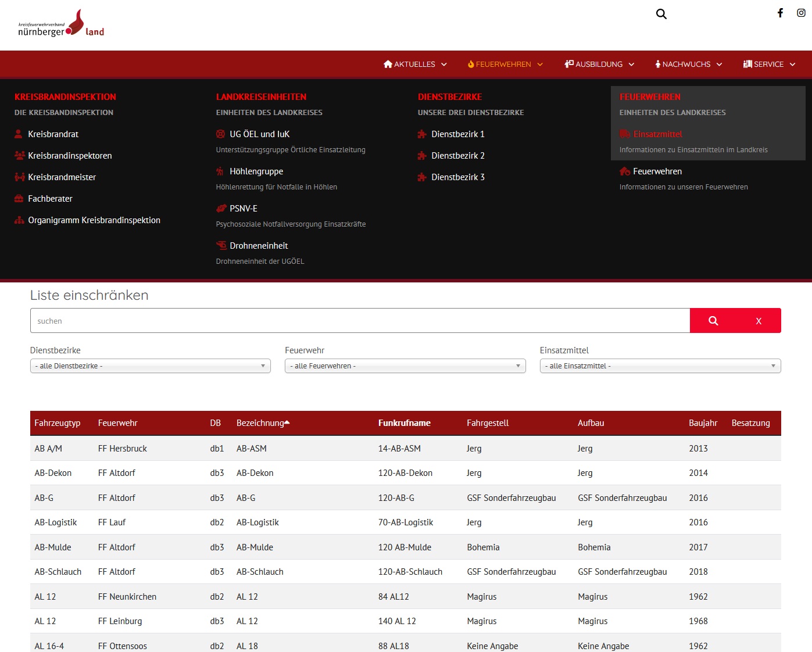Open the Einsatzmittel filter combo box
This screenshot has height=652, width=812.
tap(660, 366)
